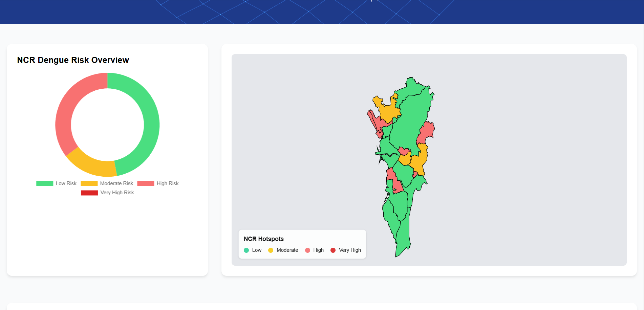The image size is (644, 310).
Task: Click the yellow Moderate dot in map legend
Action: tap(271, 250)
